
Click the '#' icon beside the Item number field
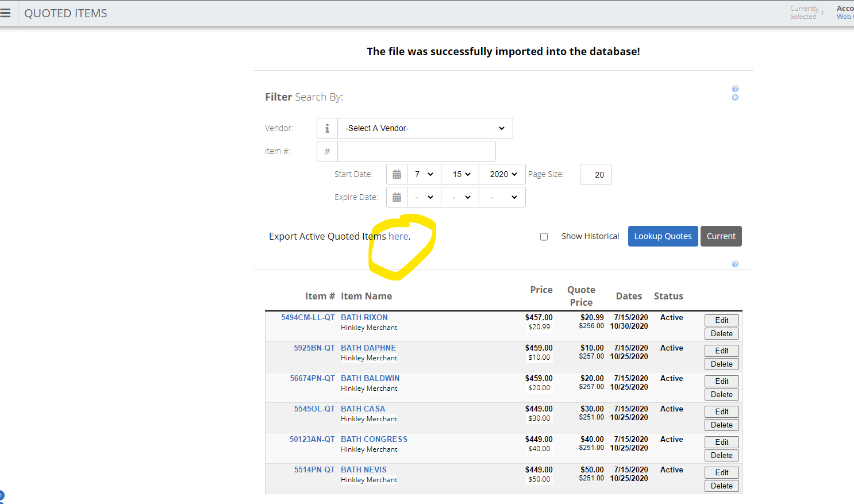coord(327,151)
